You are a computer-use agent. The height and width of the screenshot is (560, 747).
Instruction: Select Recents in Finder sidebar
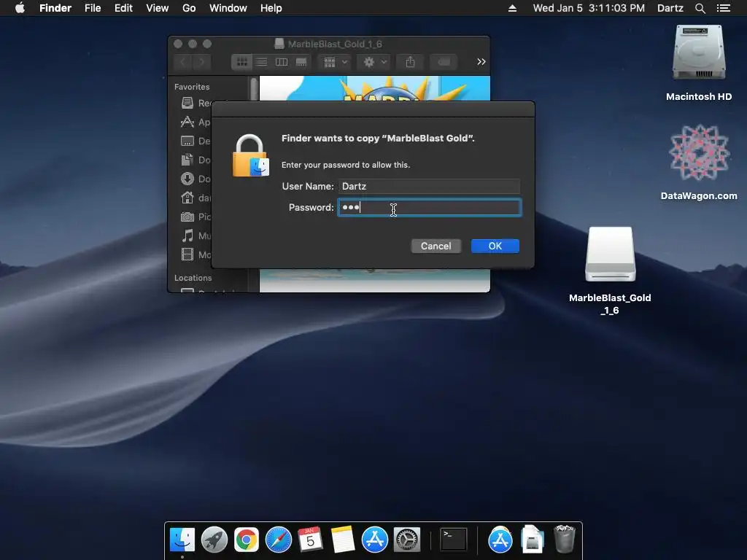click(196, 103)
